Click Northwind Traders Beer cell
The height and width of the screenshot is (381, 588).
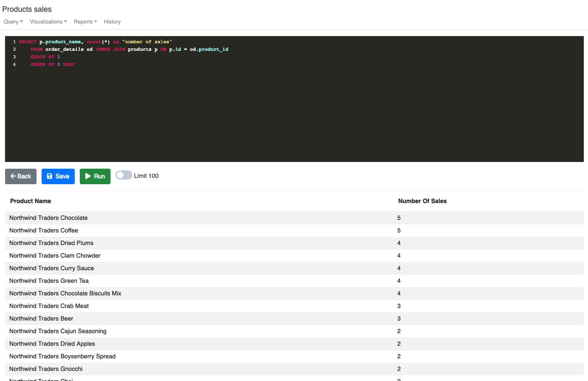[41, 318]
